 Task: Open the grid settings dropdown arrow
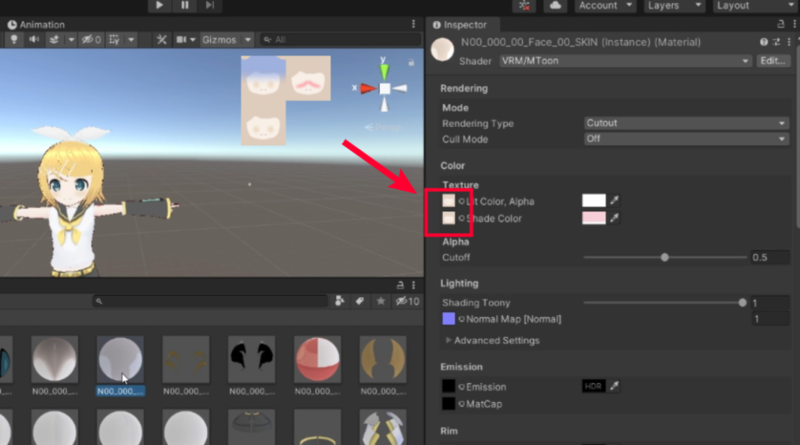[131, 39]
